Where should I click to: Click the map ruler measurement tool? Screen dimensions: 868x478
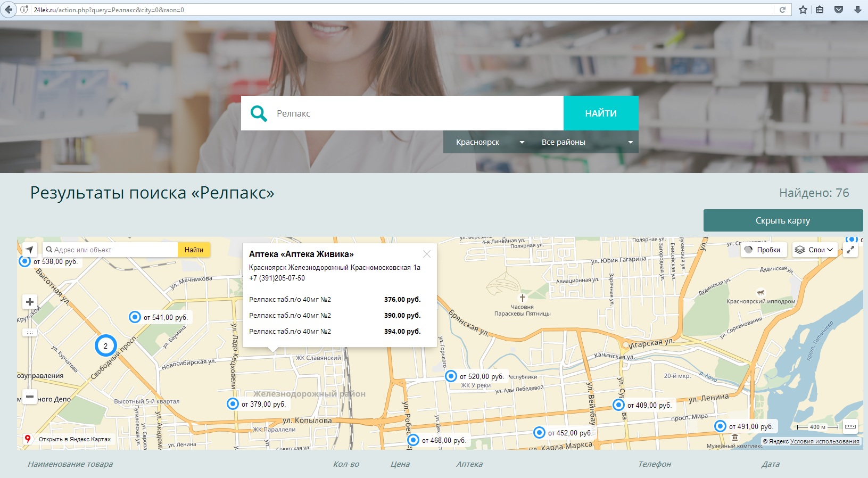coord(850,426)
